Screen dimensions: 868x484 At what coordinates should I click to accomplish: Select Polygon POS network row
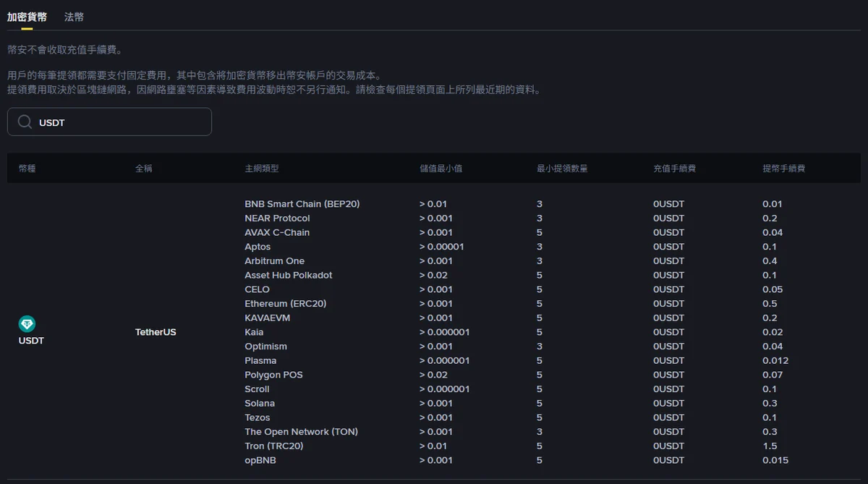coord(273,375)
